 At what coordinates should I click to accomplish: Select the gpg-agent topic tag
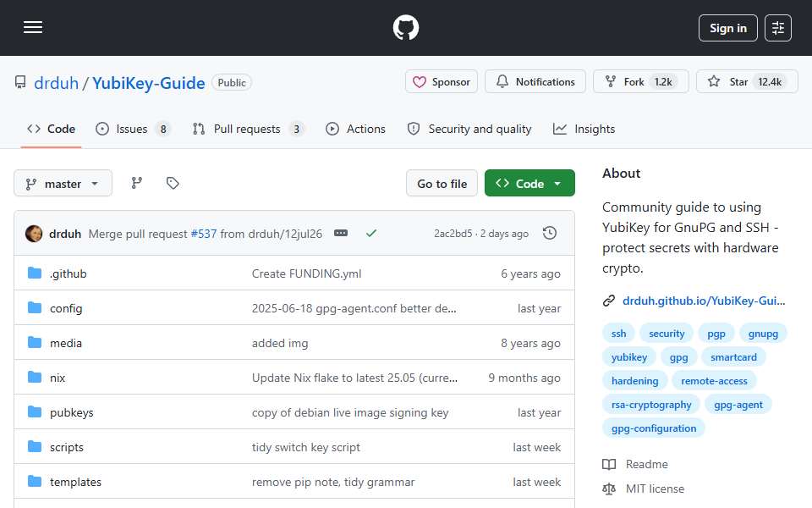pyautogui.click(x=738, y=405)
